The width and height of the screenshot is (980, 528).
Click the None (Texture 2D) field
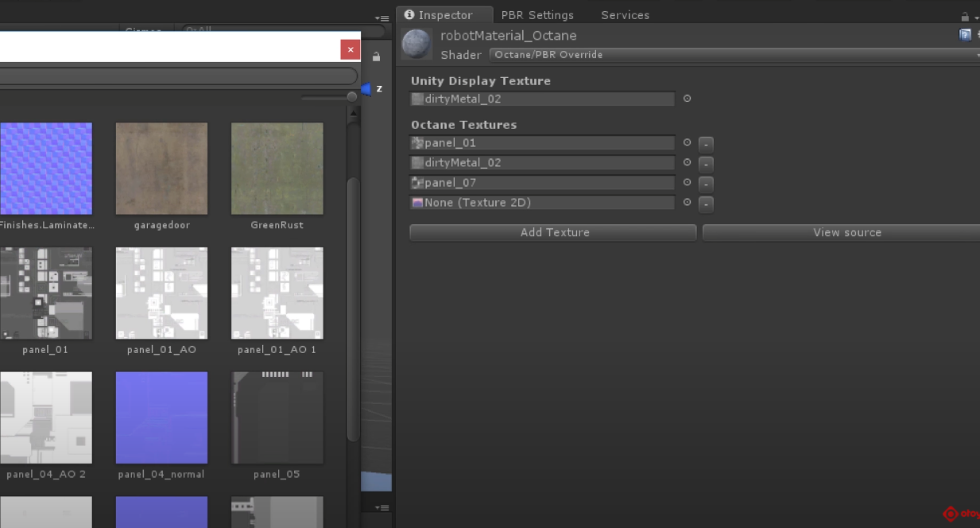click(542, 203)
